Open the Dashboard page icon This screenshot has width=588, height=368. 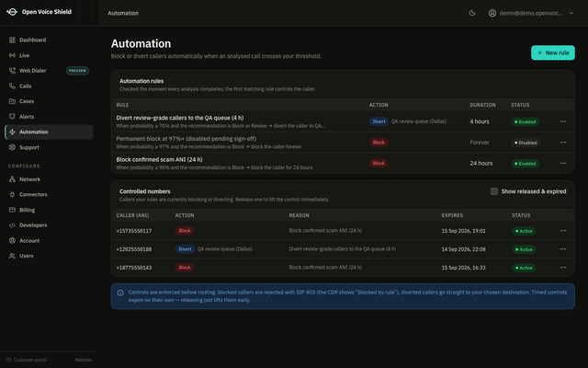click(12, 40)
